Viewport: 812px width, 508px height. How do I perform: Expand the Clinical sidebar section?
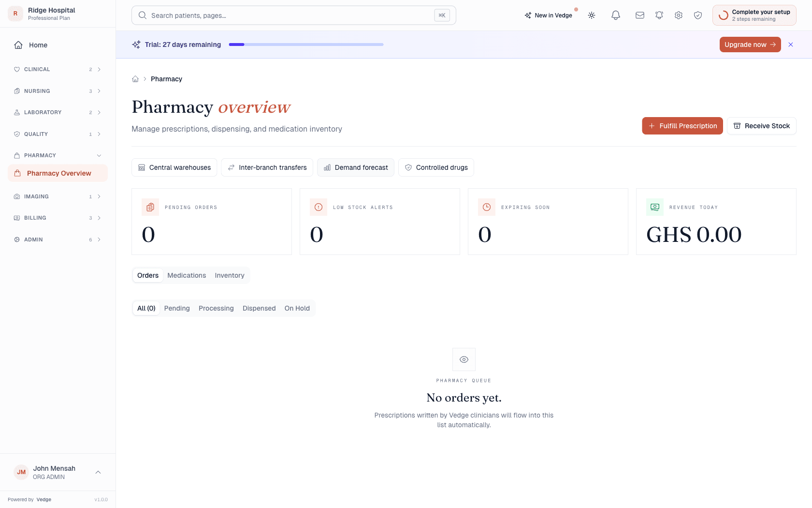[58, 69]
